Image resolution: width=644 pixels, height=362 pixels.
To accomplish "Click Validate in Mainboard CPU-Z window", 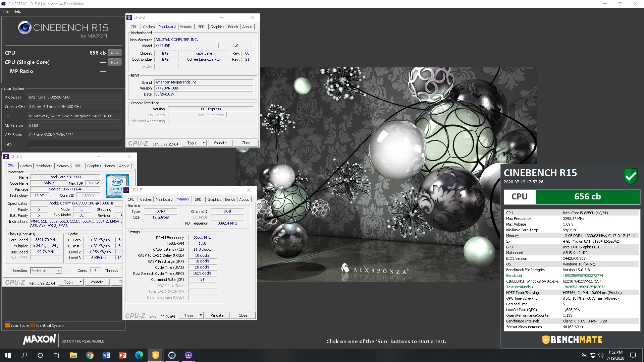I will 220,143.
